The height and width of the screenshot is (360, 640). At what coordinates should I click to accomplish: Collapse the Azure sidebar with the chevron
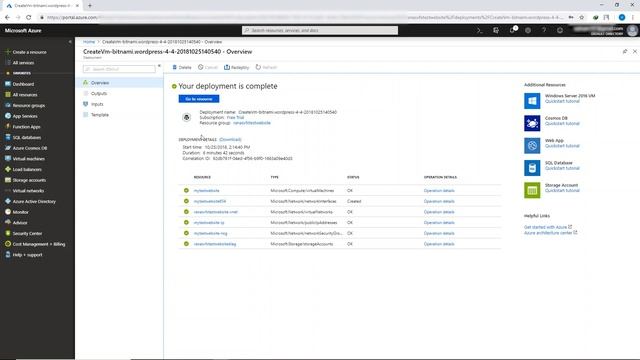70,42
